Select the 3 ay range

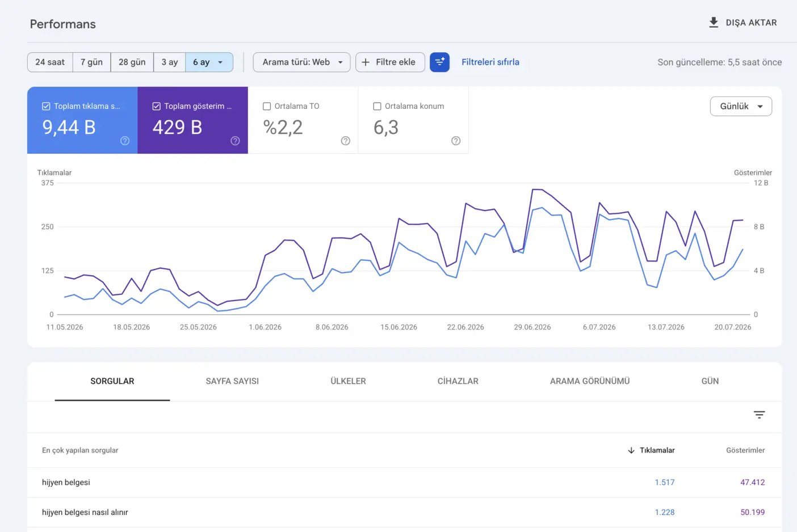[169, 62]
